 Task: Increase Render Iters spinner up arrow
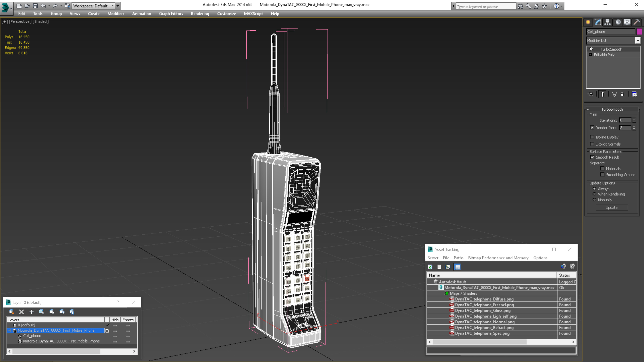coord(634,126)
